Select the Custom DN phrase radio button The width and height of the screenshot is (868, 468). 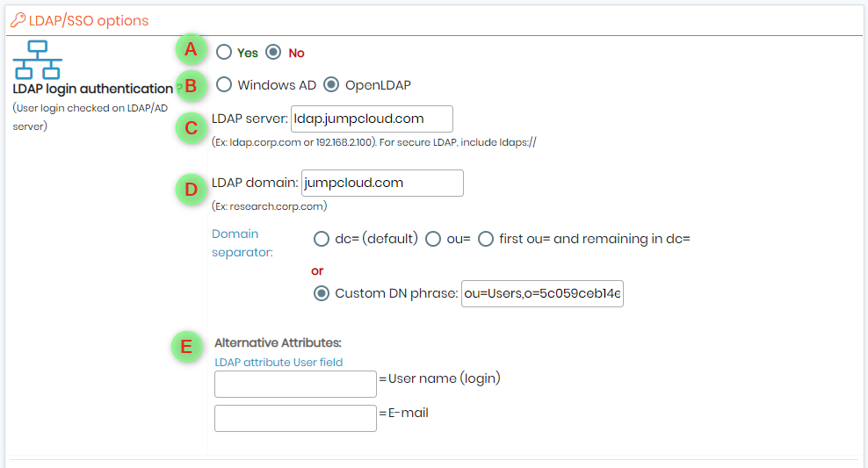(x=321, y=293)
